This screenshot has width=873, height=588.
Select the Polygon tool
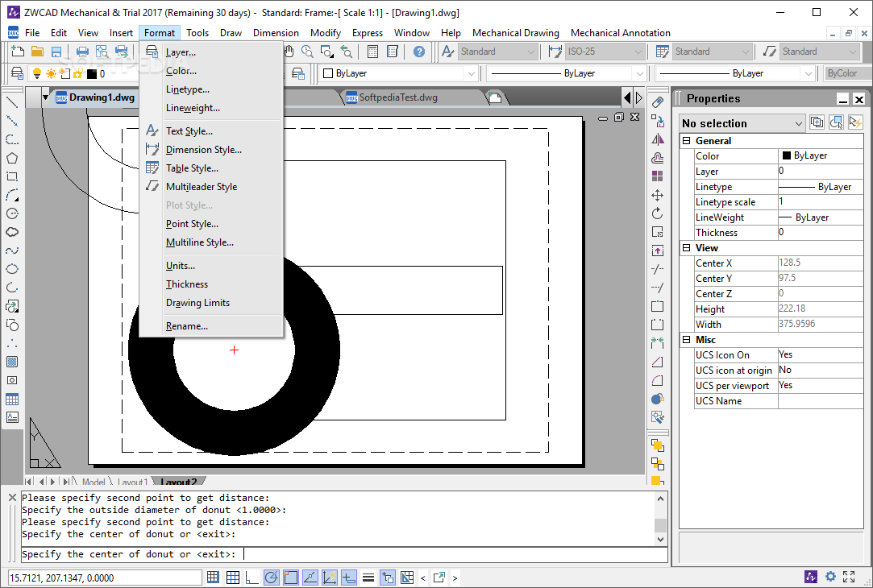point(12,158)
